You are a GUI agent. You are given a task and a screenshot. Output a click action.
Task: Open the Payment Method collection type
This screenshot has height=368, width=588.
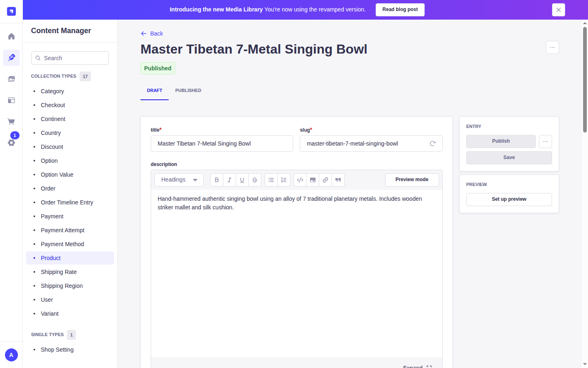[70, 244]
